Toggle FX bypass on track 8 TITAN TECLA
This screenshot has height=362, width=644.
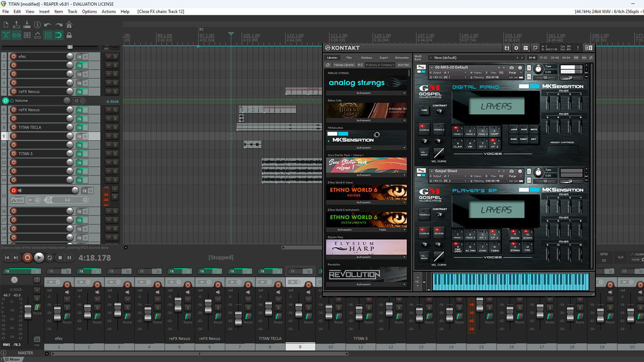pos(85,127)
